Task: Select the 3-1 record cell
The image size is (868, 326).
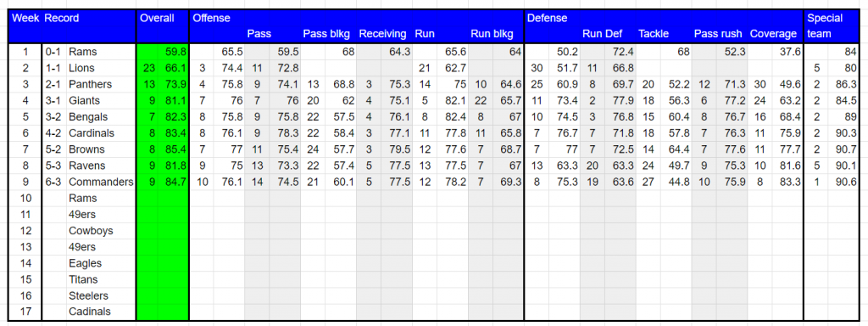Action: pos(54,102)
